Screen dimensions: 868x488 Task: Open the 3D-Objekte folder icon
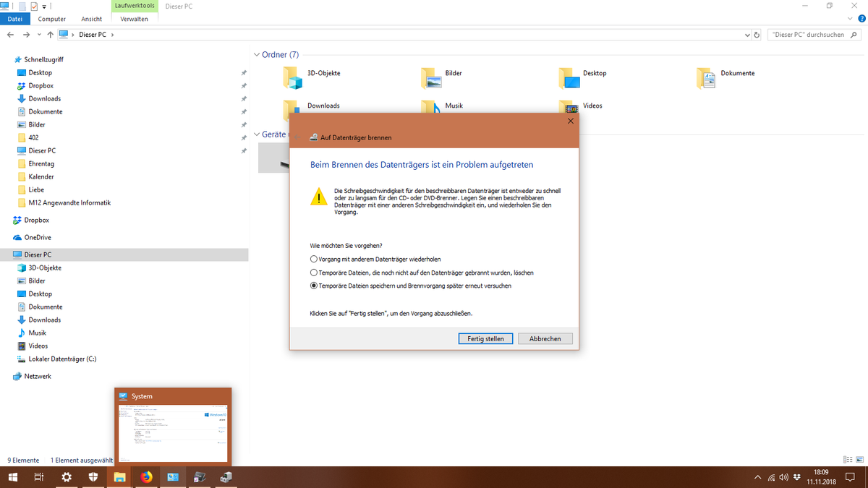[x=292, y=77]
